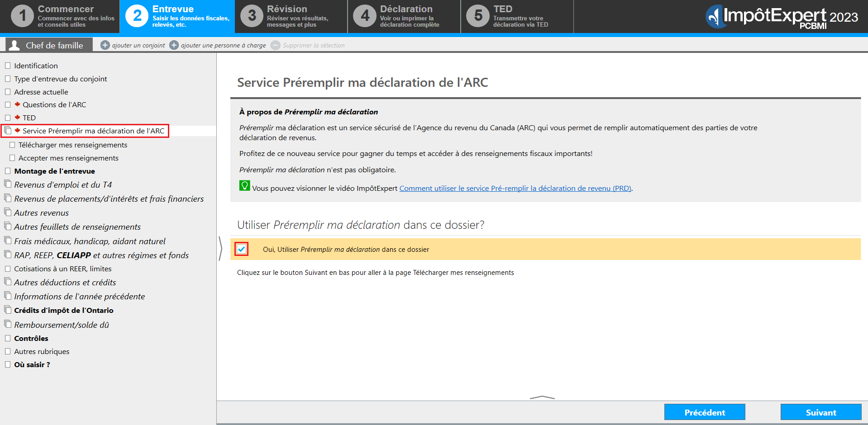Open Télécharger mes renseignements page

point(73,145)
